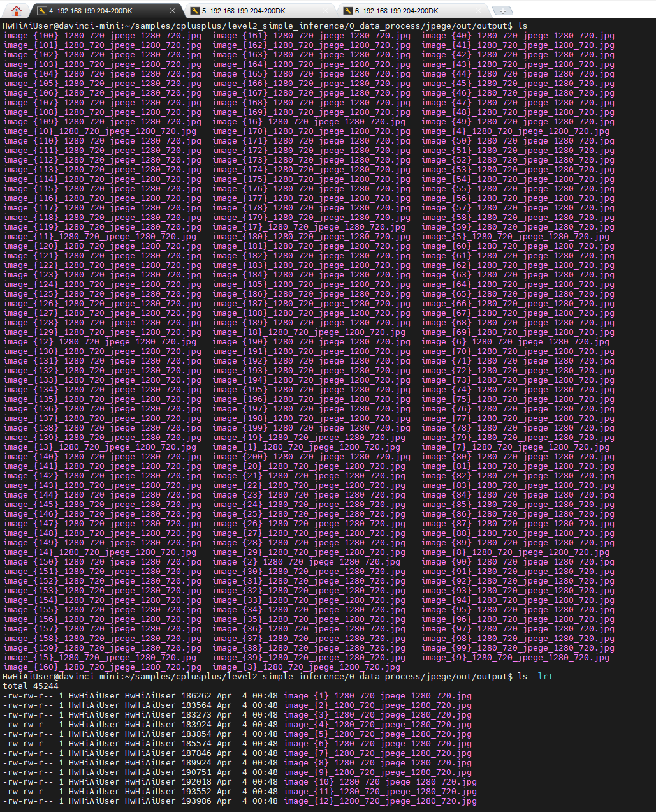This screenshot has height=812, width=656.
Task: Click the file size 193986
Action: (x=196, y=801)
